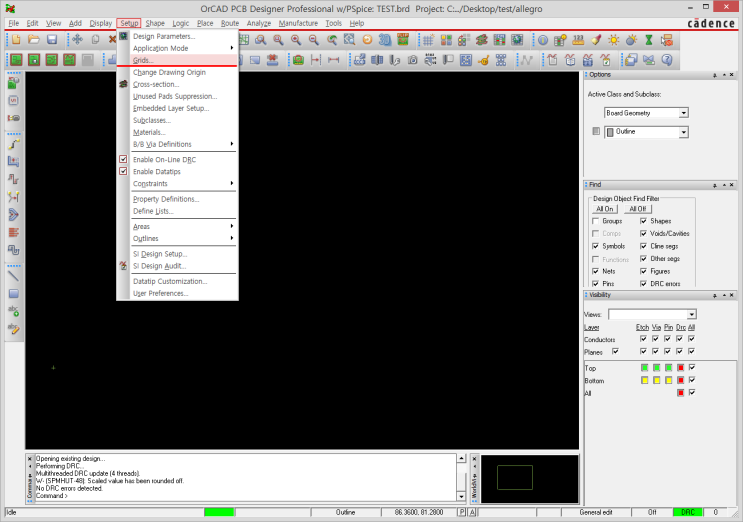Click the Show Element info icon
743x522 pixels.
(543, 40)
